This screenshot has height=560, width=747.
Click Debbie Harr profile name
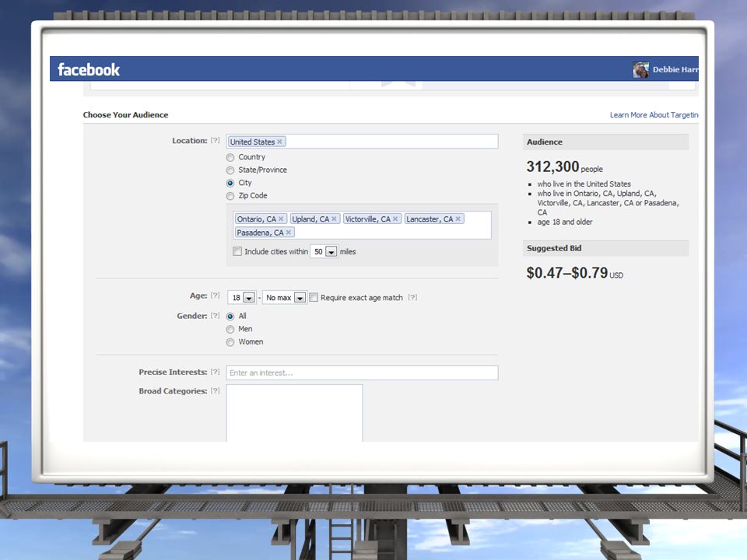pyautogui.click(x=675, y=69)
